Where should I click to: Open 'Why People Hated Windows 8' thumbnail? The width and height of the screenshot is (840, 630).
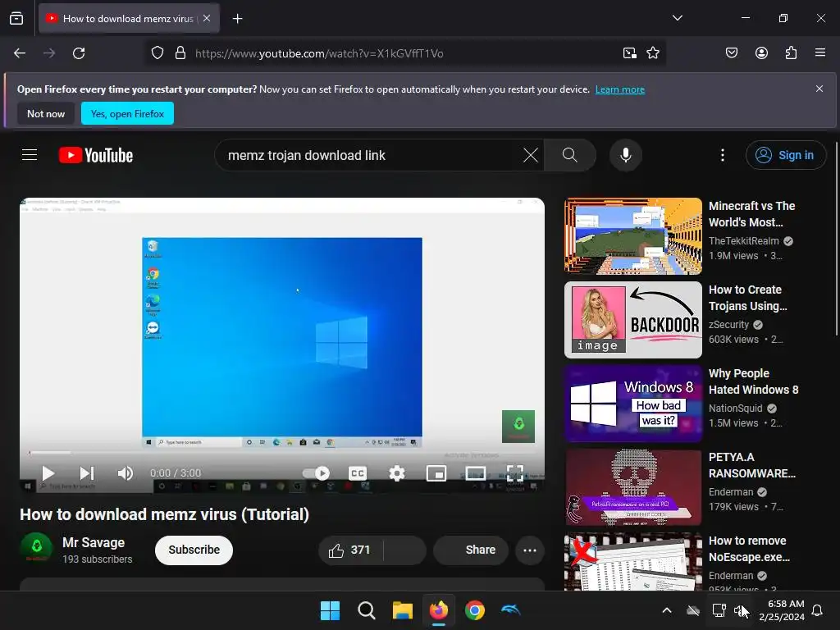point(632,404)
